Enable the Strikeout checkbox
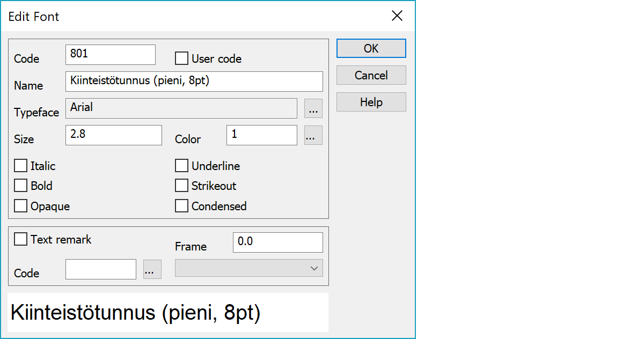The image size is (644, 339). [x=182, y=186]
